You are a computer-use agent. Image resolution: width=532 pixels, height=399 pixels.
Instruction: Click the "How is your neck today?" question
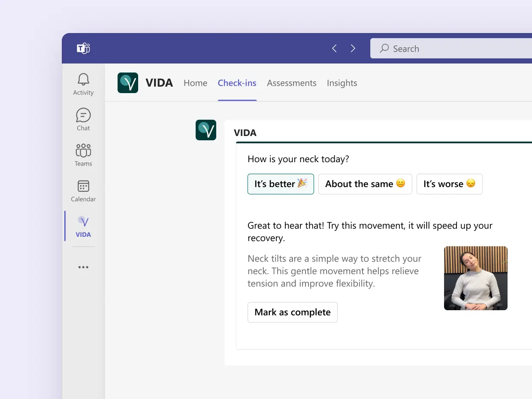click(x=298, y=159)
